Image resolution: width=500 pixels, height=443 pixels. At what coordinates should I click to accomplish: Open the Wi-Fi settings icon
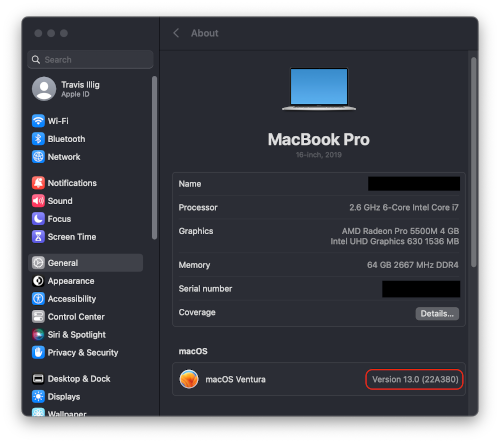38,121
